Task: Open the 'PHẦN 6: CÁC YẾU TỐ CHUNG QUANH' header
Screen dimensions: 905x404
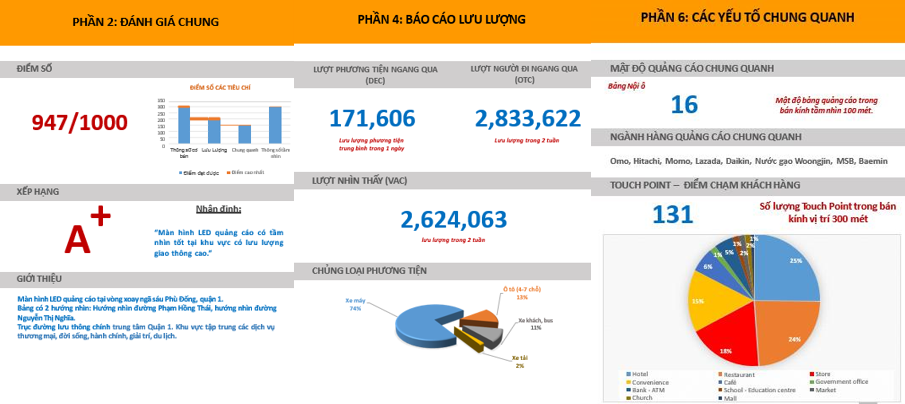Action: [x=747, y=18]
